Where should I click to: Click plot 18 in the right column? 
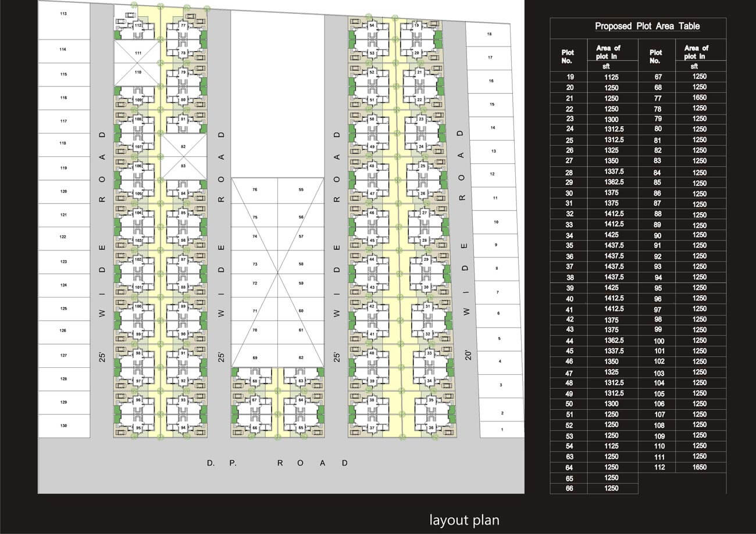pyautogui.click(x=489, y=34)
